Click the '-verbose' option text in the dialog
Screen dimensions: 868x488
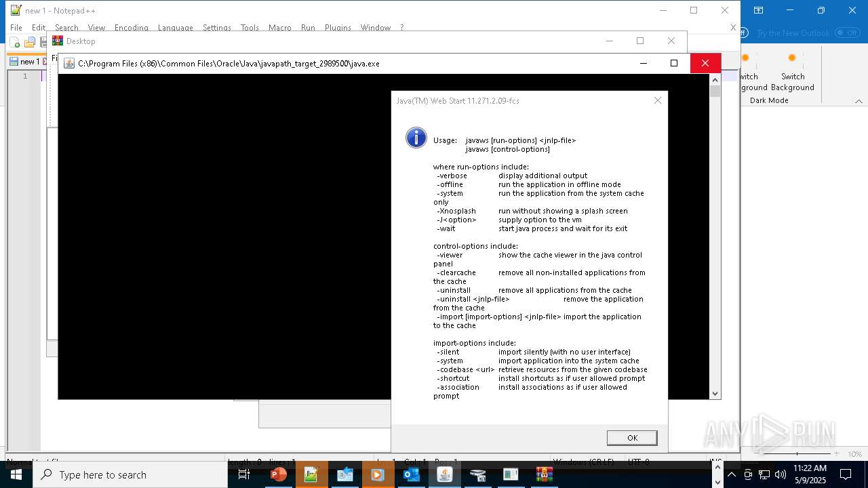[x=452, y=176]
